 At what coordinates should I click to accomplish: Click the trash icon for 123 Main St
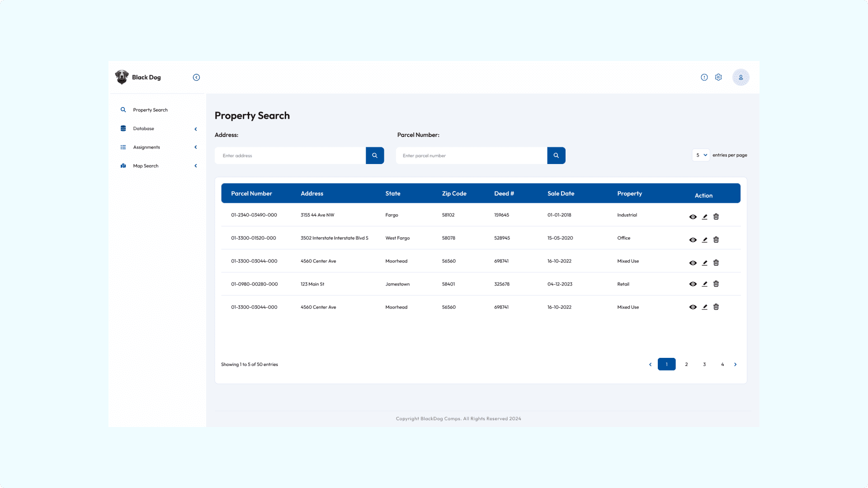pyautogui.click(x=716, y=284)
